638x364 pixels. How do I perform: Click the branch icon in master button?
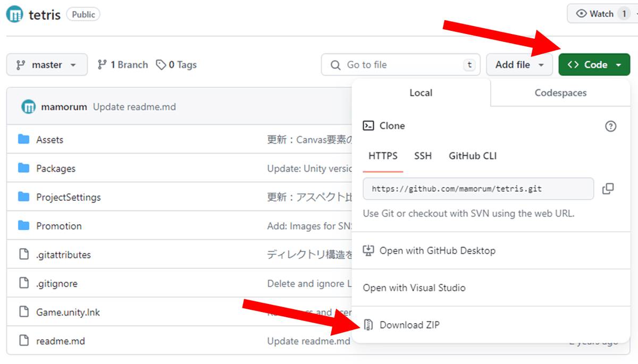(21, 65)
